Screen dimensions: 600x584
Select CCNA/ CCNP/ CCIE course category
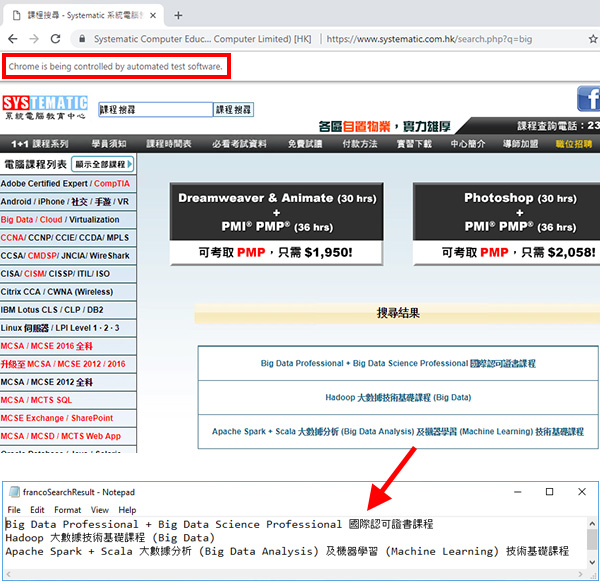(68, 238)
